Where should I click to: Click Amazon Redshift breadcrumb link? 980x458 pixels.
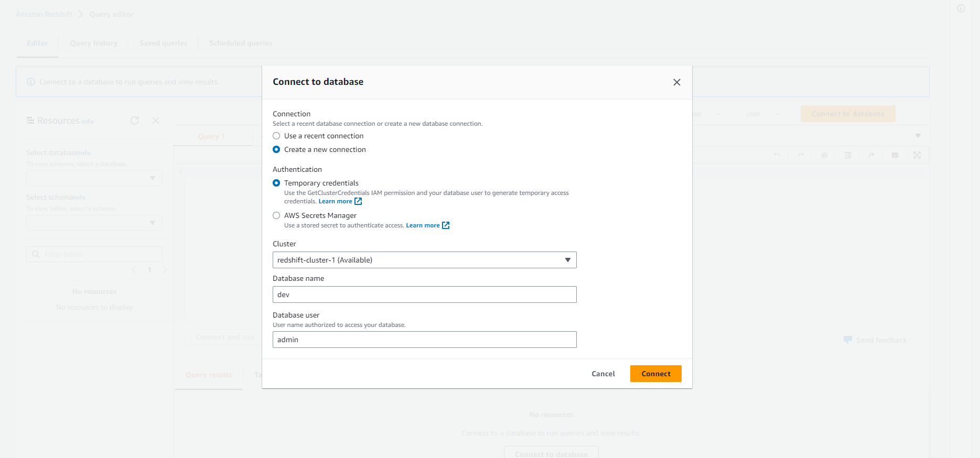pos(44,14)
